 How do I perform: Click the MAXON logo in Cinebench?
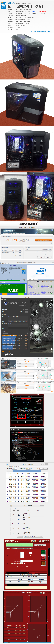[x=9, y=355]
